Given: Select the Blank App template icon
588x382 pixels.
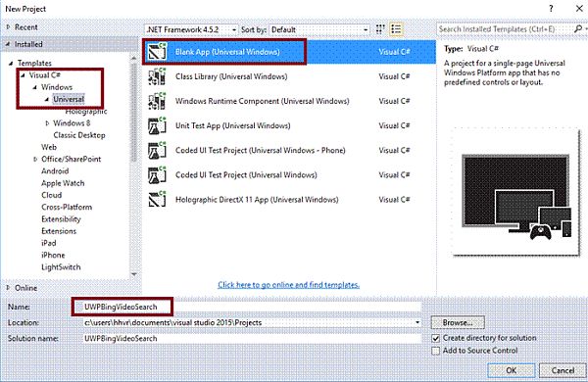Looking at the screenshot, I should pyautogui.click(x=157, y=52).
